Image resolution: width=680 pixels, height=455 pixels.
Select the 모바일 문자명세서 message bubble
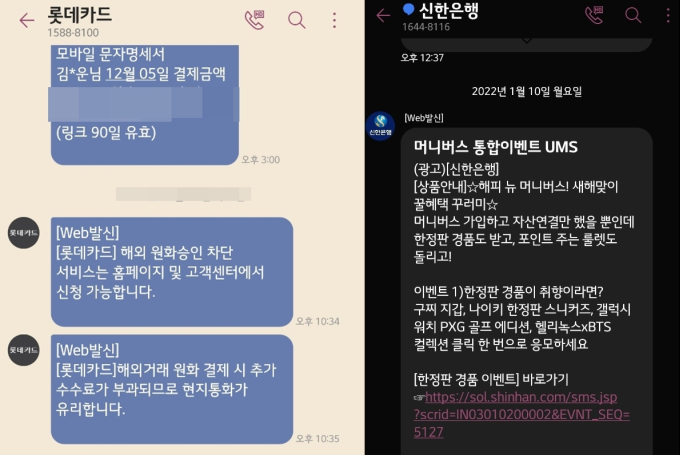[144, 105]
